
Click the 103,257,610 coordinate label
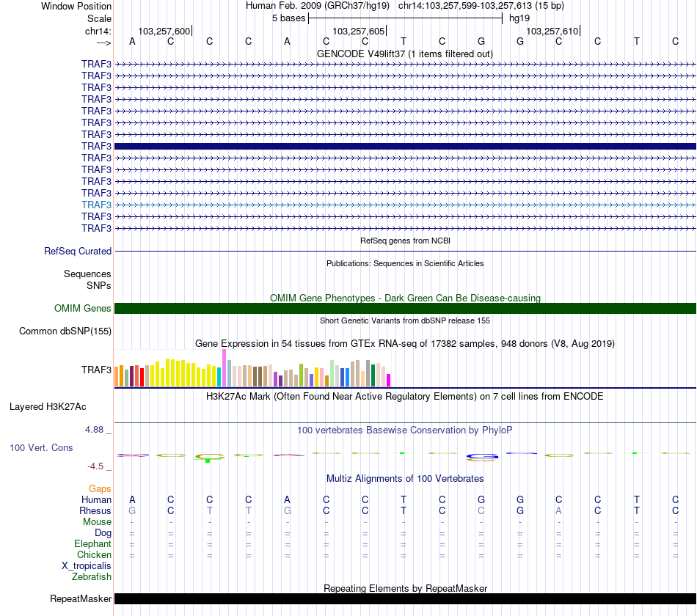(552, 31)
